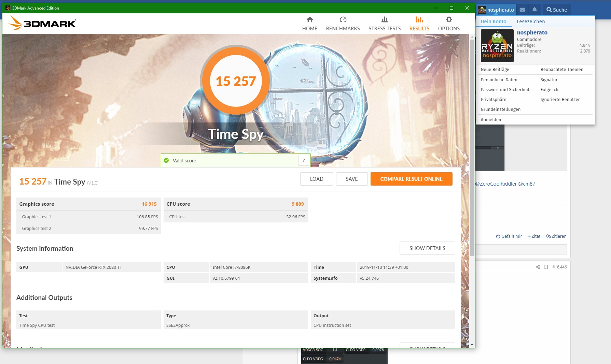The image size is (611, 364).
Task: Switch to the Lesezeichen tab
Action: pyautogui.click(x=530, y=21)
